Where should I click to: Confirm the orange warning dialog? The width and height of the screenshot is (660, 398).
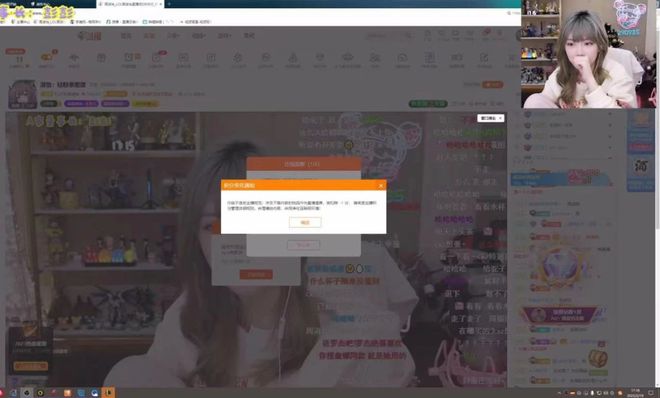click(x=305, y=222)
